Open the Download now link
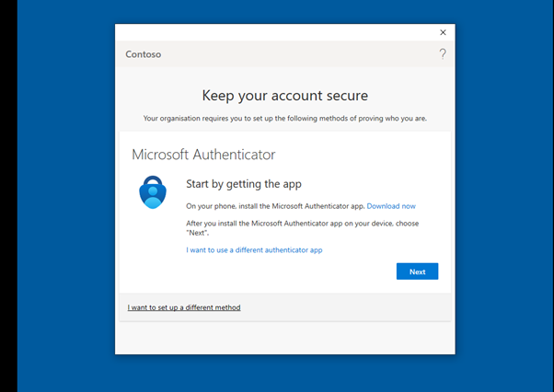This screenshot has height=392, width=554. coord(391,206)
